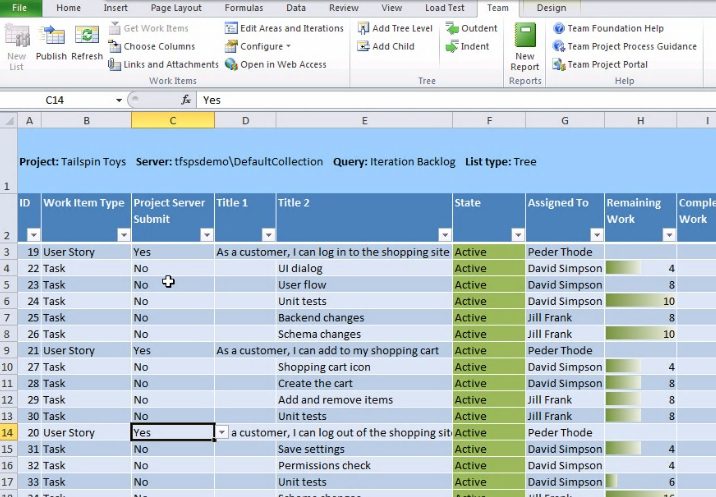Open Assigned To filter dropdown

pos(597,235)
